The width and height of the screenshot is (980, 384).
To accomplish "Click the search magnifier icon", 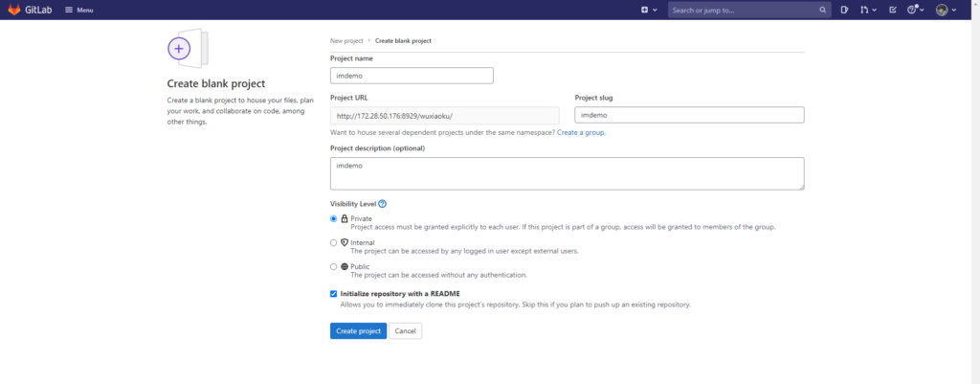I will click(x=823, y=10).
